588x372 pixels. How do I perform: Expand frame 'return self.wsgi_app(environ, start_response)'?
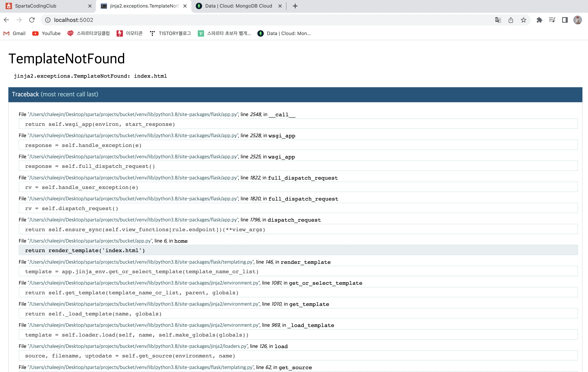point(298,124)
